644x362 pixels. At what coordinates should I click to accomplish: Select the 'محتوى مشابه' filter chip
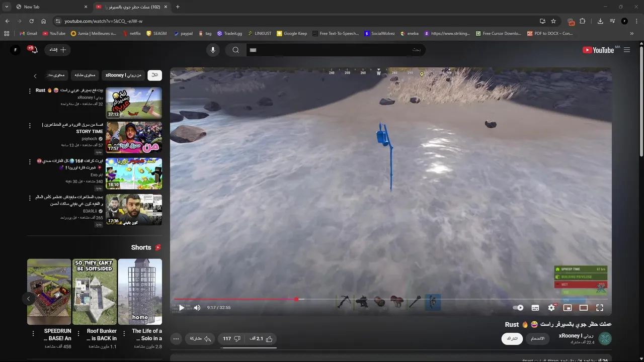pyautogui.click(x=85, y=75)
